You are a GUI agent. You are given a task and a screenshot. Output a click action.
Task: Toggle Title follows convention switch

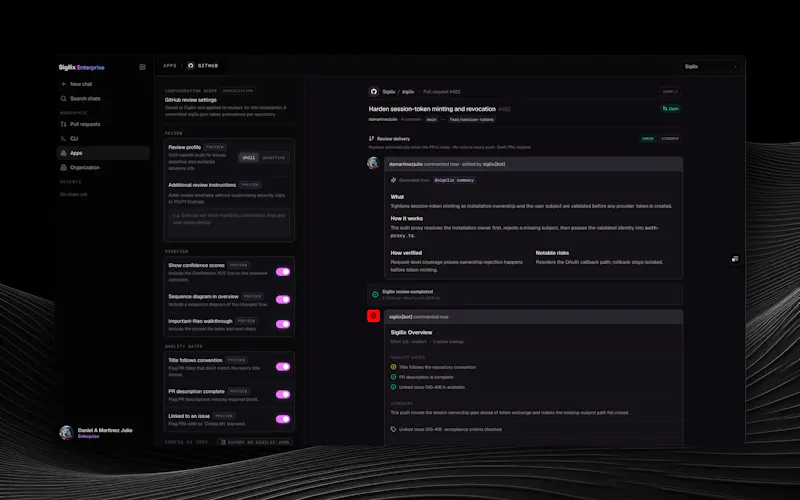283,367
